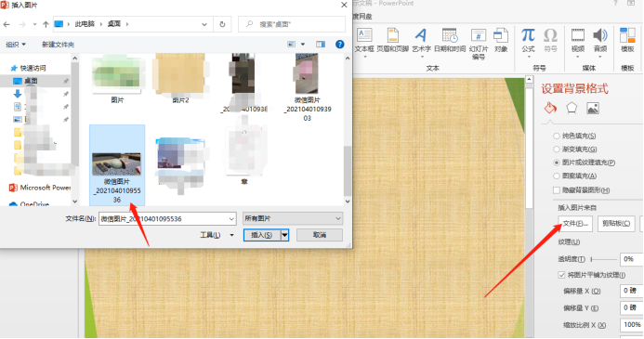Click the 文件名 input field
Viewport: 644px width, 339px height.
pyautogui.click(x=164, y=219)
